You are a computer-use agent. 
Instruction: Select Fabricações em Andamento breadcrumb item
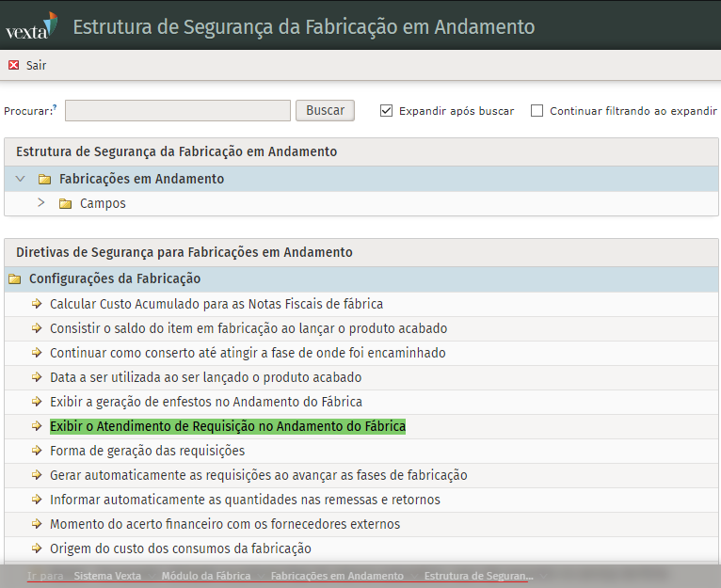tap(336, 576)
